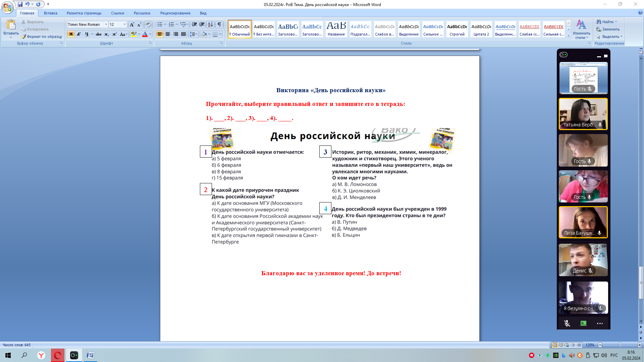
Task: Stop screen sharing in the call panel
Action: (583, 323)
